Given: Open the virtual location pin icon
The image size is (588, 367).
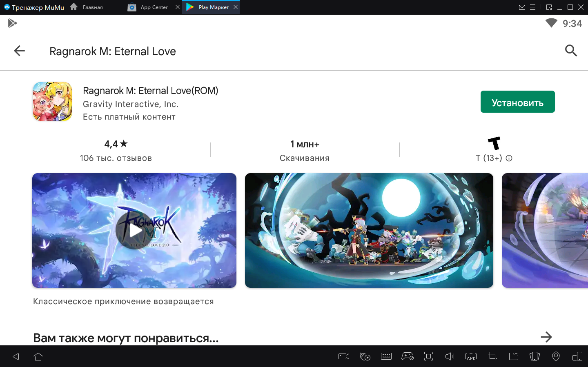Looking at the screenshot, I should click(556, 356).
